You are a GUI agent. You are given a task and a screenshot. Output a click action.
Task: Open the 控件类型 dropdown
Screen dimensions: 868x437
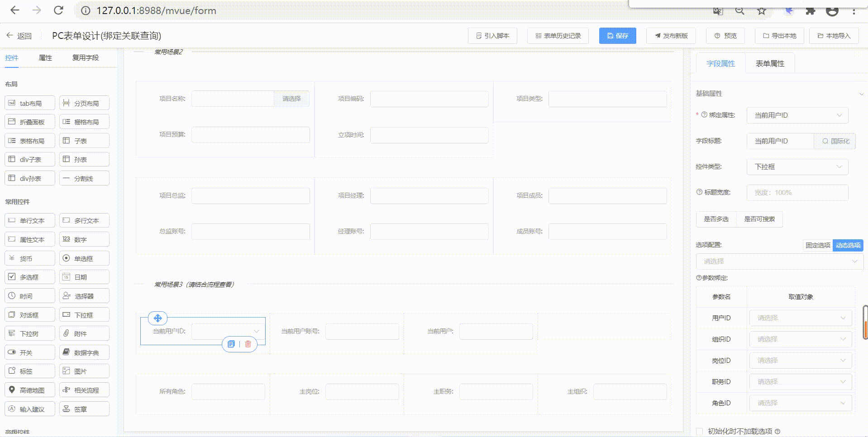point(797,167)
